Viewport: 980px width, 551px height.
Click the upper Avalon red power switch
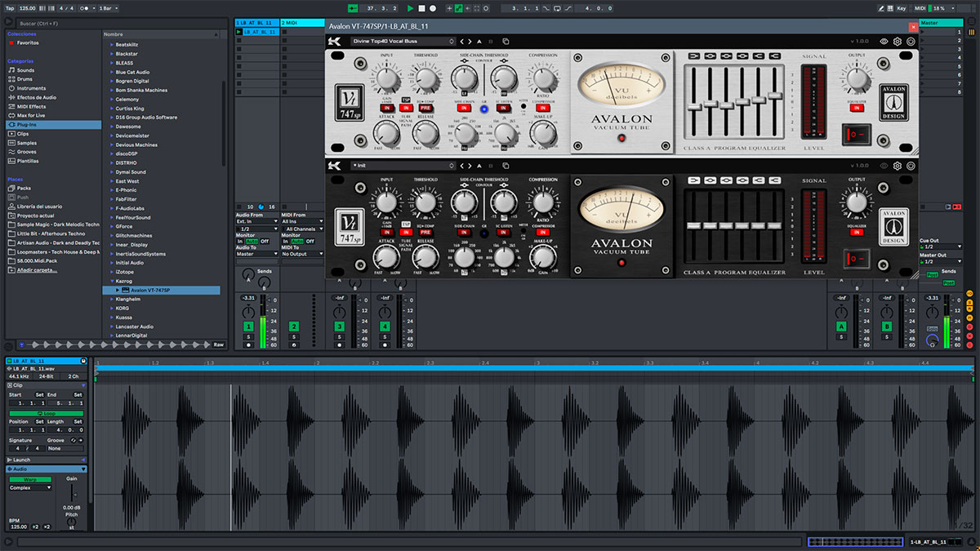(x=857, y=133)
